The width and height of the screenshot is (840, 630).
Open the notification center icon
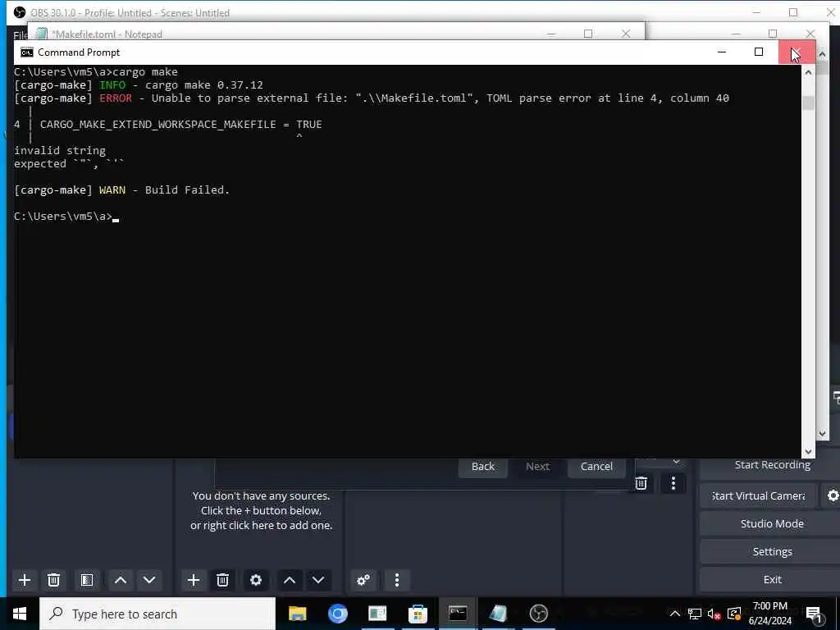(x=815, y=614)
